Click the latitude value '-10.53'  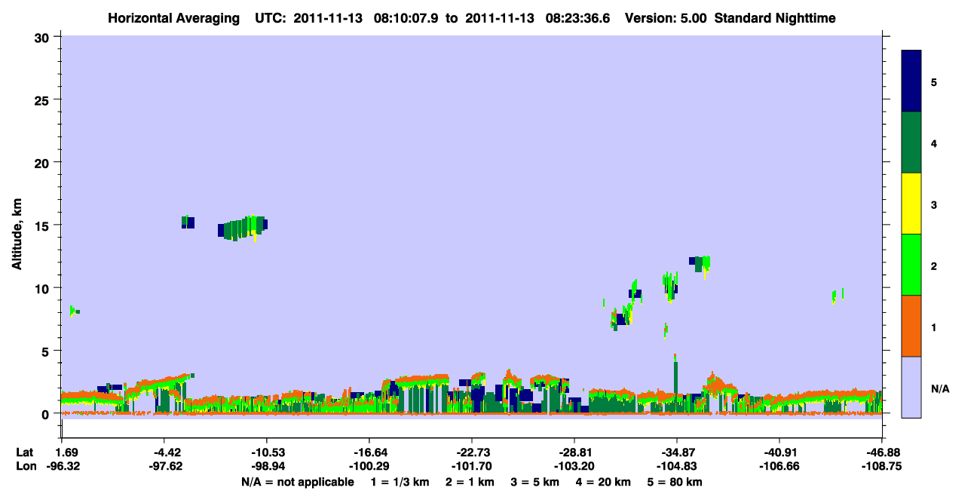coord(267,452)
